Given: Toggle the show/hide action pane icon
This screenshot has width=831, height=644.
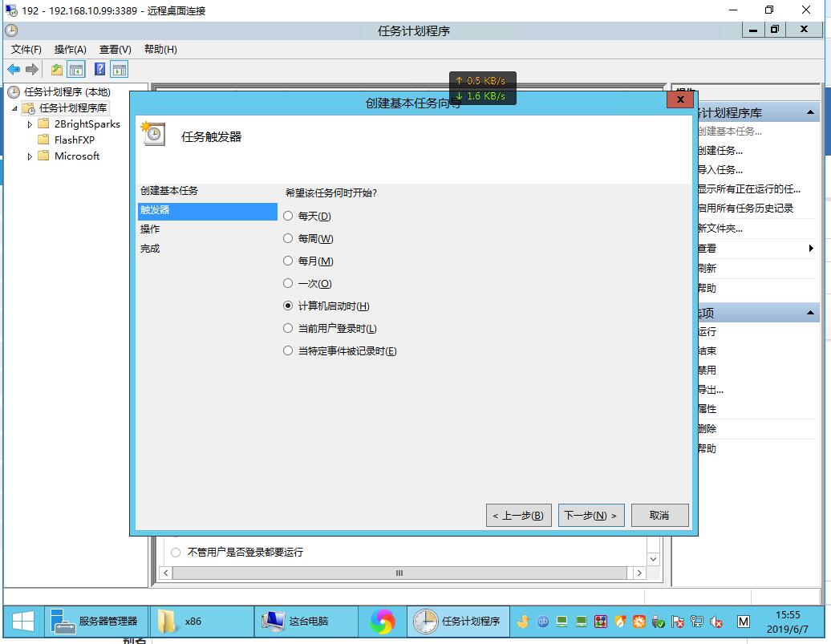Looking at the screenshot, I should (x=120, y=70).
